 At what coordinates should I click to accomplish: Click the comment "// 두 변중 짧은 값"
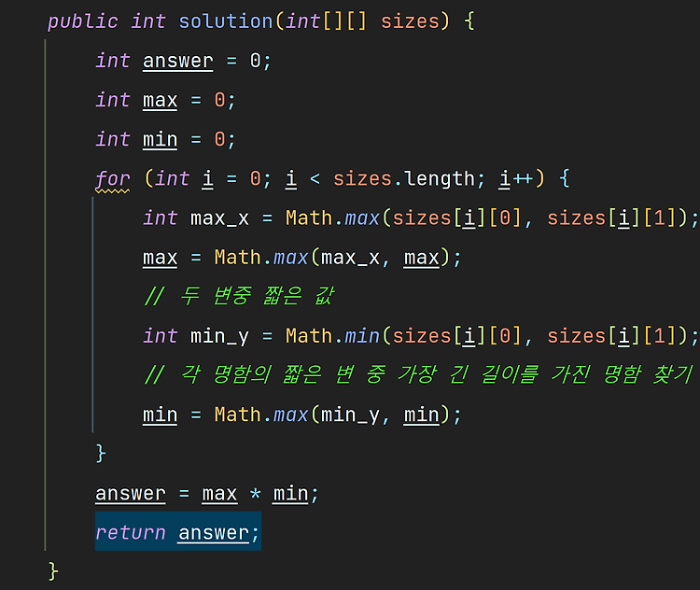tap(238, 296)
